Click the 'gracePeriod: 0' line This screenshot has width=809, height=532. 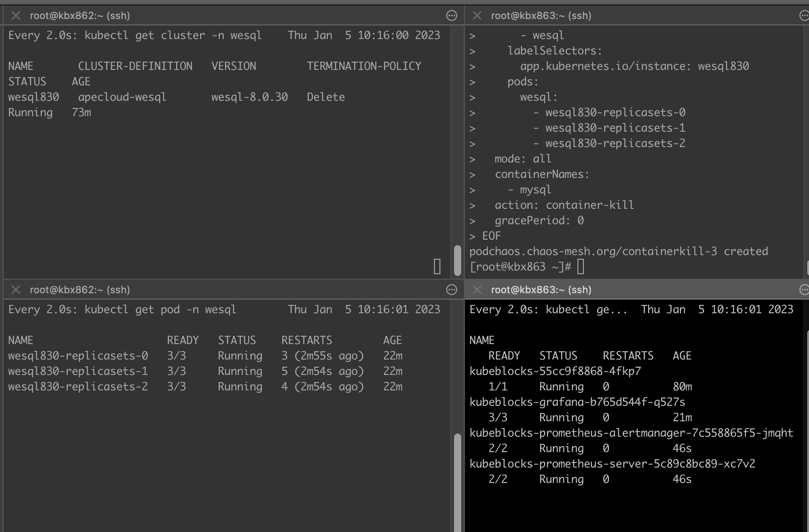539,221
